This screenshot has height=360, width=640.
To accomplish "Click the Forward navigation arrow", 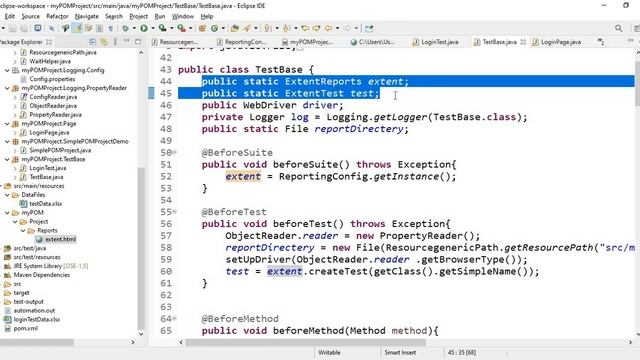I will [347, 28].
